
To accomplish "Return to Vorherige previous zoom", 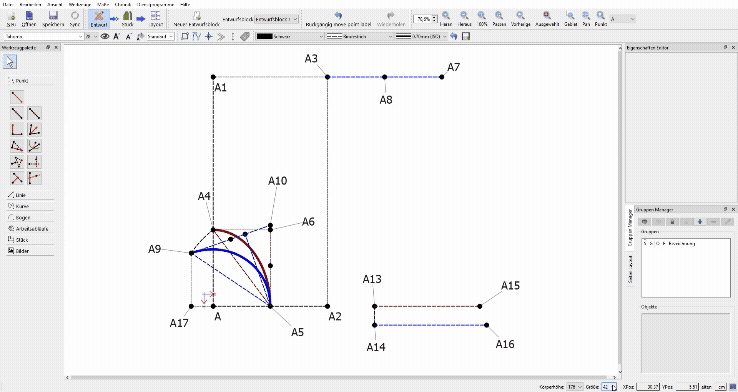I will tap(521, 18).
